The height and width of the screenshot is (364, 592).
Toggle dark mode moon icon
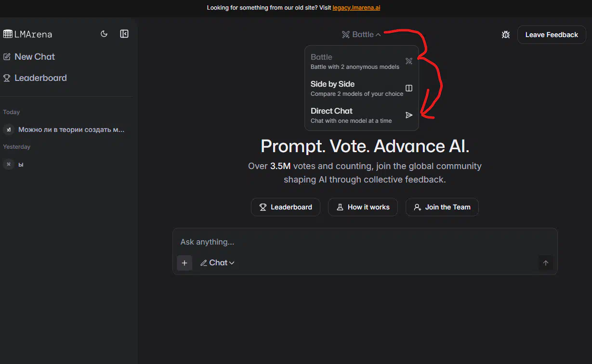[104, 34]
